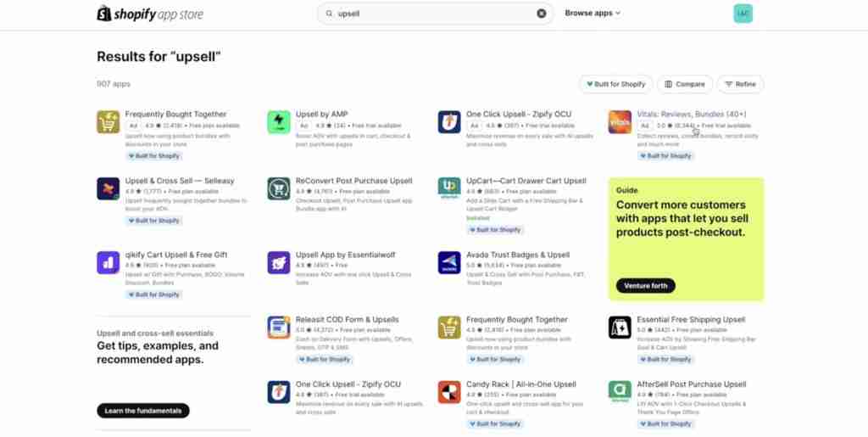Click the ReConvert Post Purchase Upsell icon
This screenshot has width=868, height=437.
pos(278,188)
